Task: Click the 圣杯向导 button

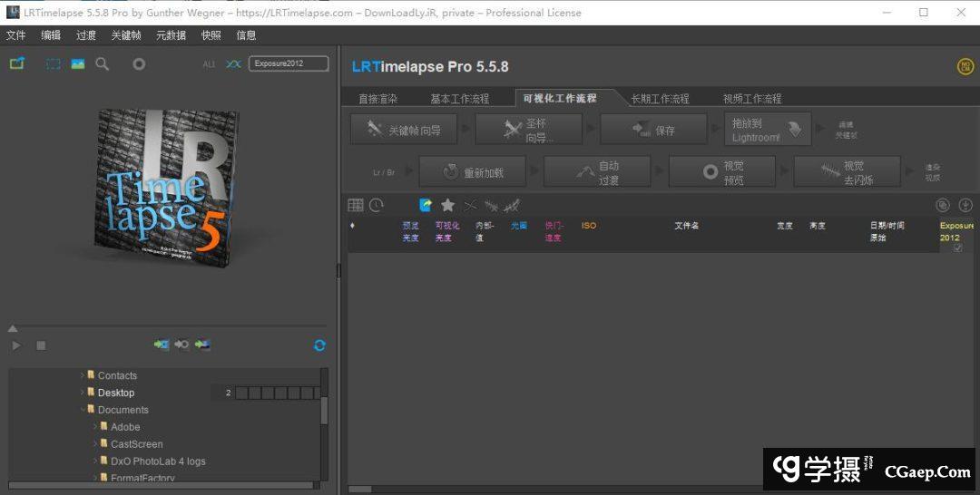Action: [x=529, y=130]
